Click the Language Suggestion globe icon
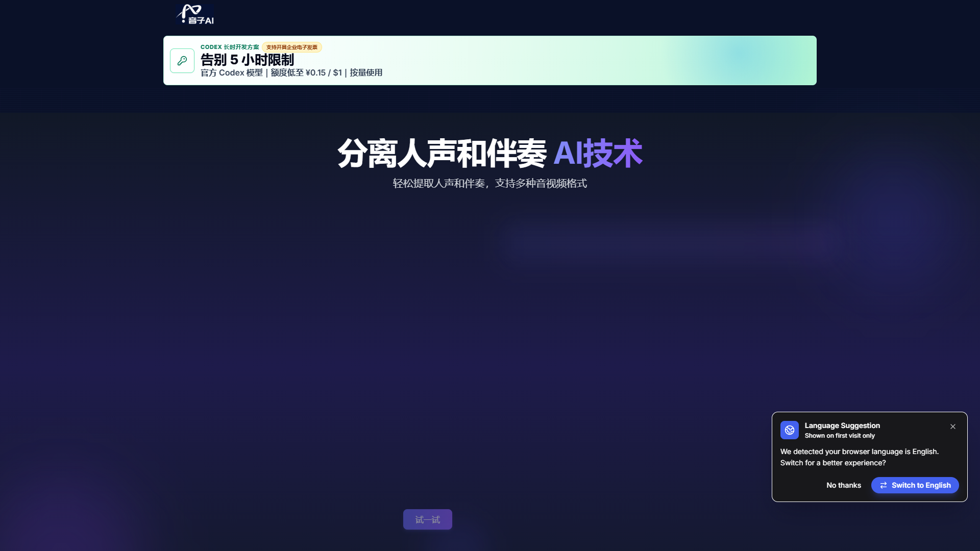 (790, 430)
